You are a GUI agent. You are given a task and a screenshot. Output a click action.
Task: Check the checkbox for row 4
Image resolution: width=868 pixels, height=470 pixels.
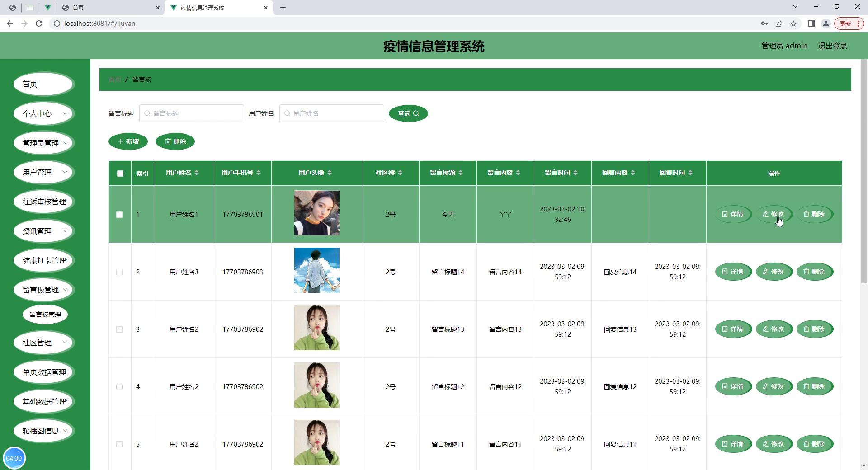pyautogui.click(x=119, y=386)
